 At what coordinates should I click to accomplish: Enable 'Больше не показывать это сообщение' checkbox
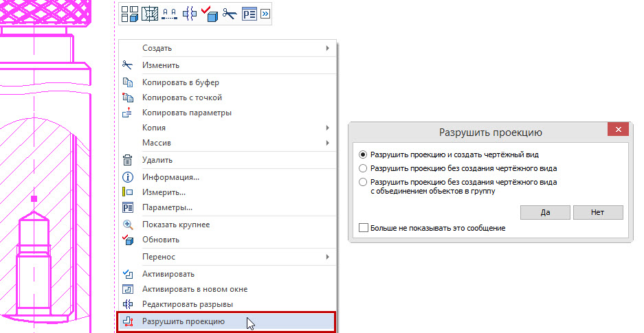tap(364, 228)
